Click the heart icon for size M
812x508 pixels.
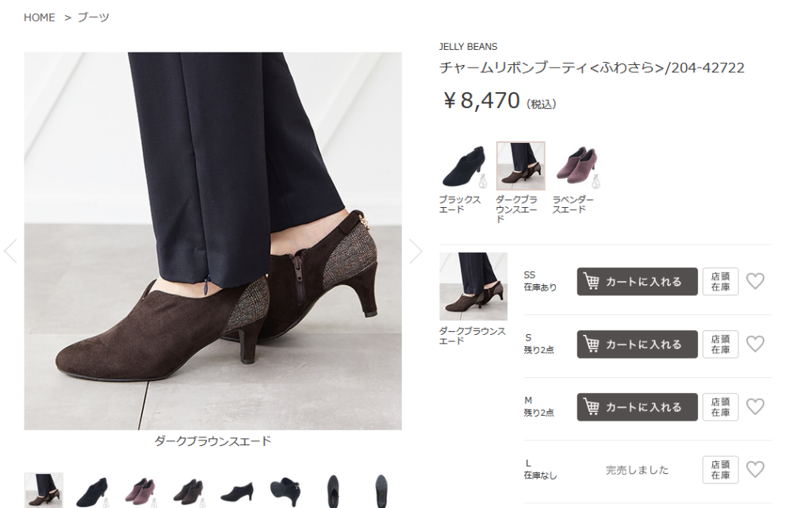point(755,407)
